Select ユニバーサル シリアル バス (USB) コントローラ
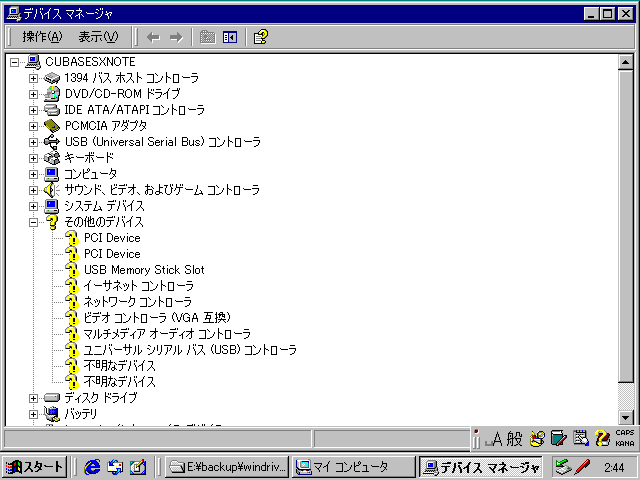The width and height of the screenshot is (640, 480). [190, 350]
